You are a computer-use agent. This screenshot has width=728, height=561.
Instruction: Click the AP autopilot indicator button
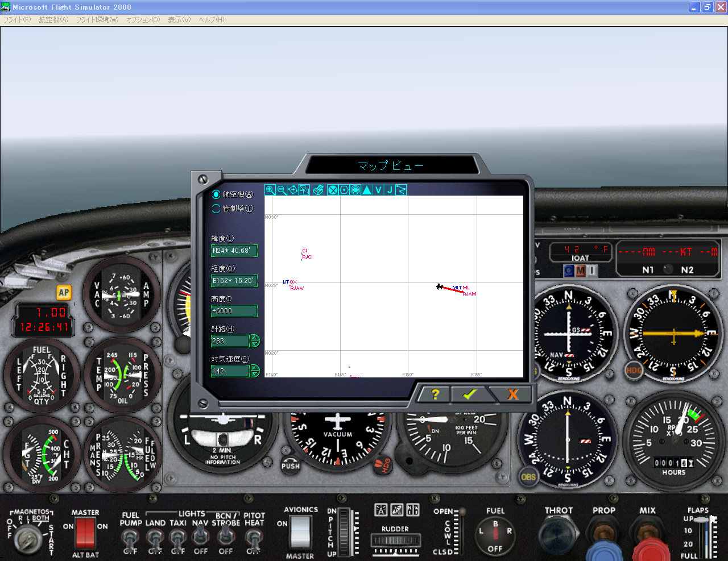point(64,293)
